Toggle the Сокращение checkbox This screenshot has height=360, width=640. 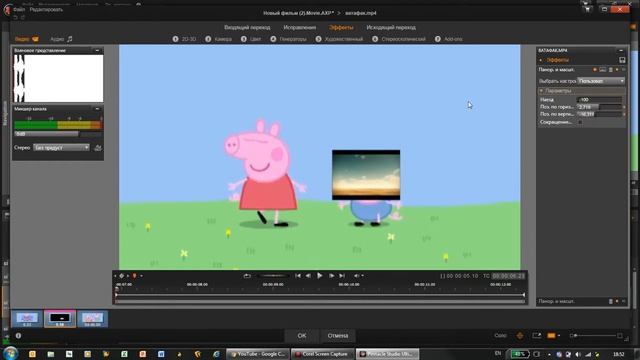(580, 122)
